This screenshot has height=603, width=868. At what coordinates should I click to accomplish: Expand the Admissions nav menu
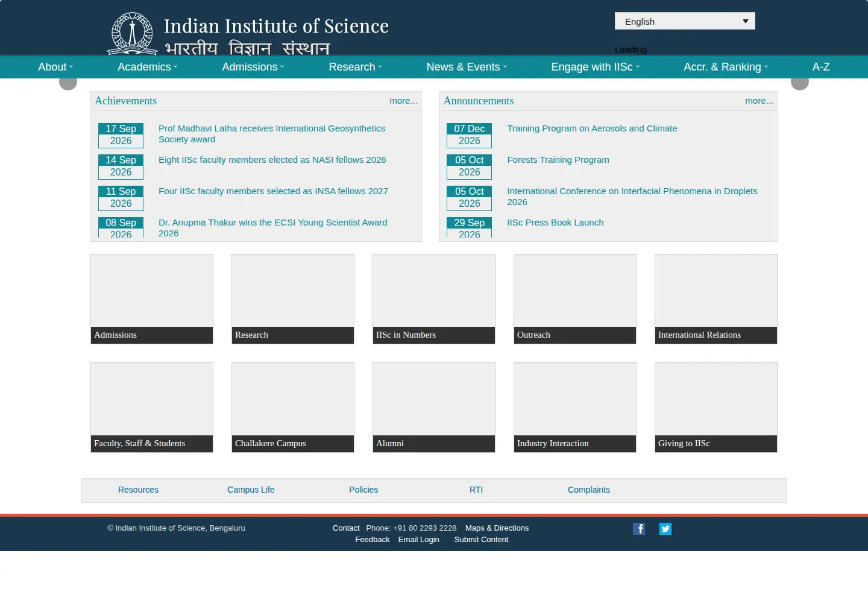coord(253,67)
